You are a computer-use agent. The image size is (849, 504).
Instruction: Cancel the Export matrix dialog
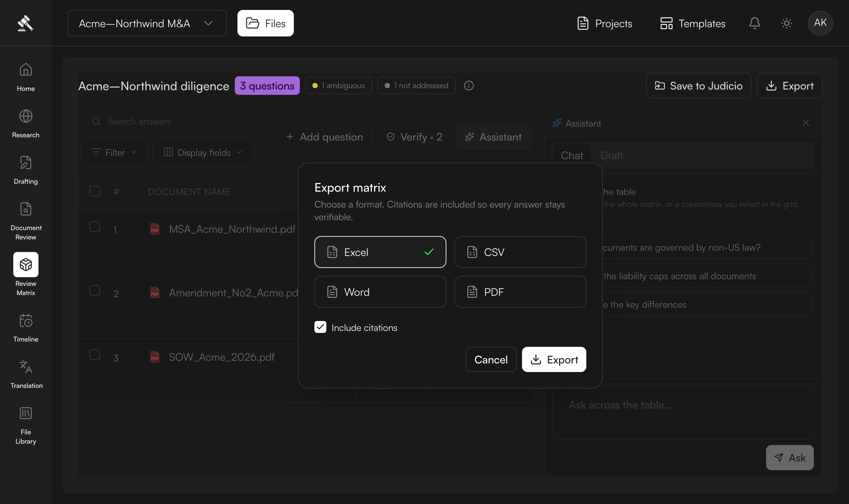tap(491, 359)
